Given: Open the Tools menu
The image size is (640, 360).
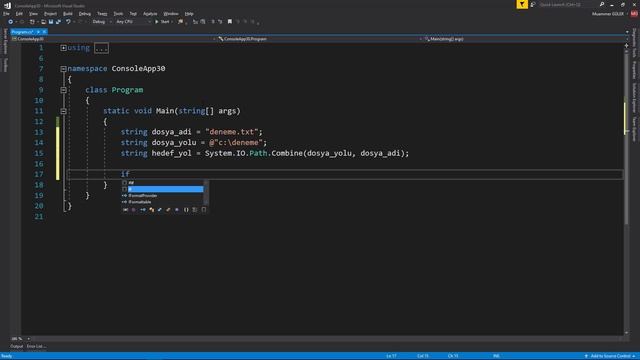Looking at the screenshot, I should [x=118, y=14].
